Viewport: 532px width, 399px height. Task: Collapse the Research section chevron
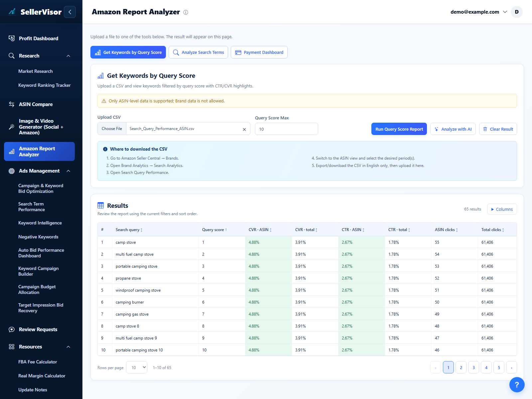click(68, 56)
